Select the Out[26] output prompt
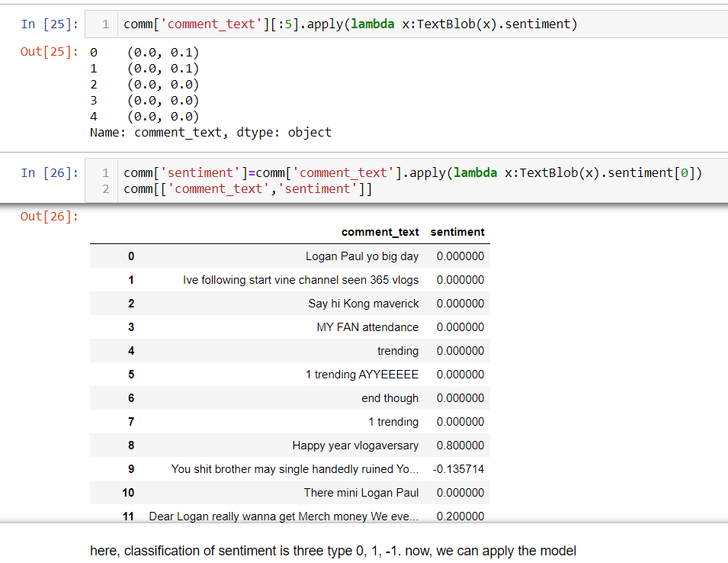 (49, 217)
